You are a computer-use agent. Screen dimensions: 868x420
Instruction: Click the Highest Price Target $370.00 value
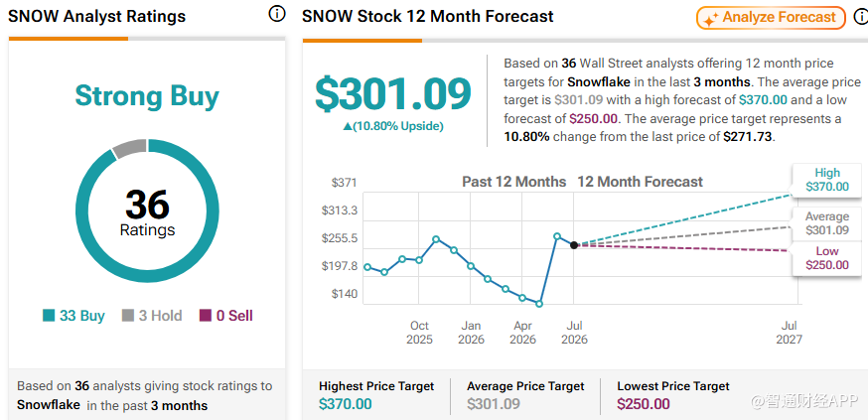pos(345,404)
